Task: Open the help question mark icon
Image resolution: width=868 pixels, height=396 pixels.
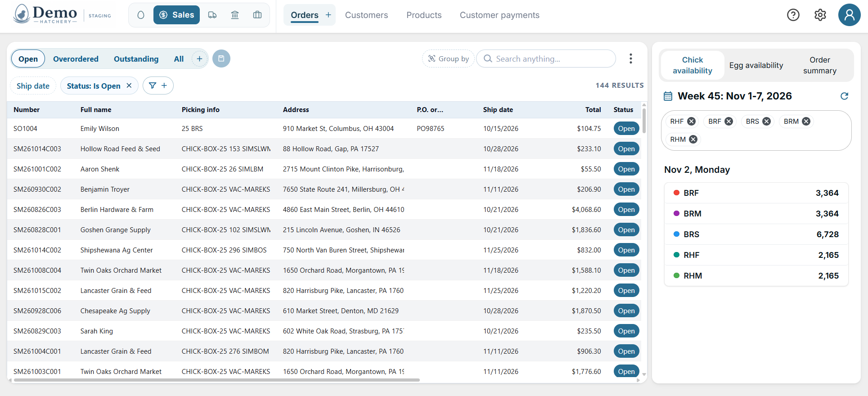Action: 793,15
